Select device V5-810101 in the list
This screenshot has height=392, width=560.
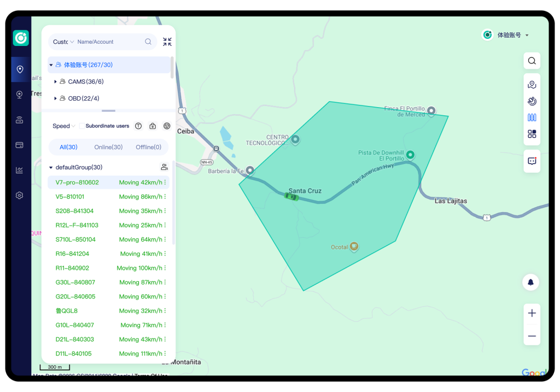[x=70, y=197]
